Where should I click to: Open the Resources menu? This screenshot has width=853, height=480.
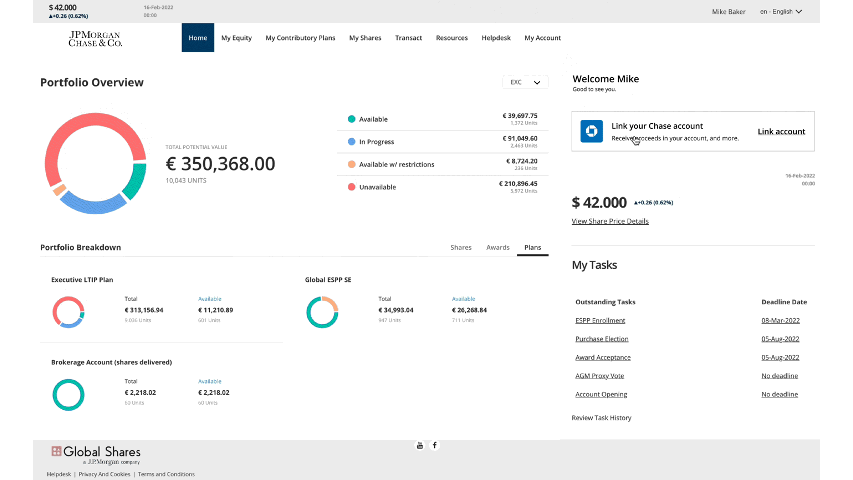(x=452, y=38)
